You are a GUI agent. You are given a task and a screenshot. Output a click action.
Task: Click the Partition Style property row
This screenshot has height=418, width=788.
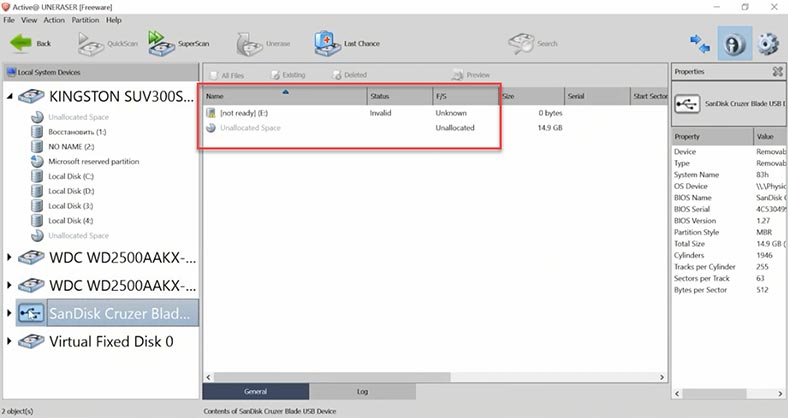click(729, 232)
